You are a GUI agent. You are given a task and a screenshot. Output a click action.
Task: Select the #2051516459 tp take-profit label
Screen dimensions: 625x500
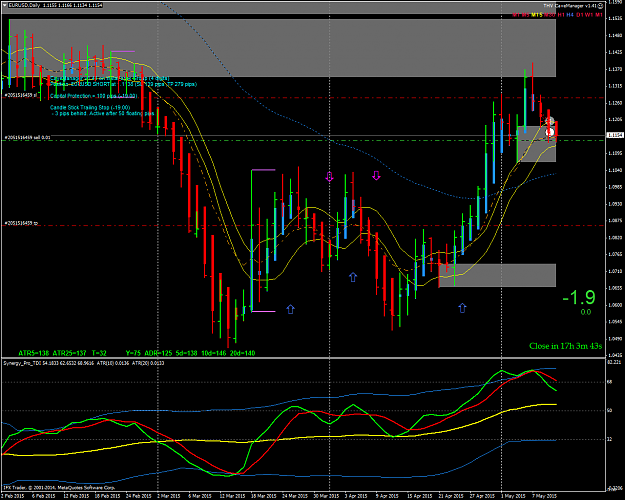pyautogui.click(x=21, y=223)
